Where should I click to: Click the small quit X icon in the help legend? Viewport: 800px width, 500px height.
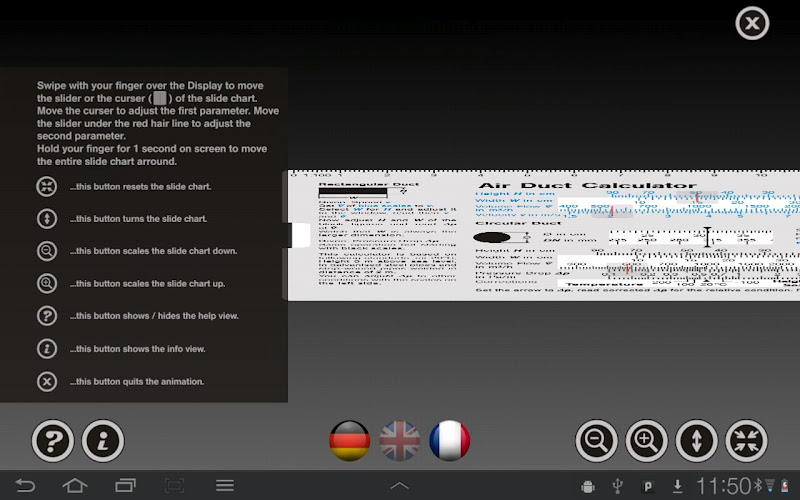47,382
